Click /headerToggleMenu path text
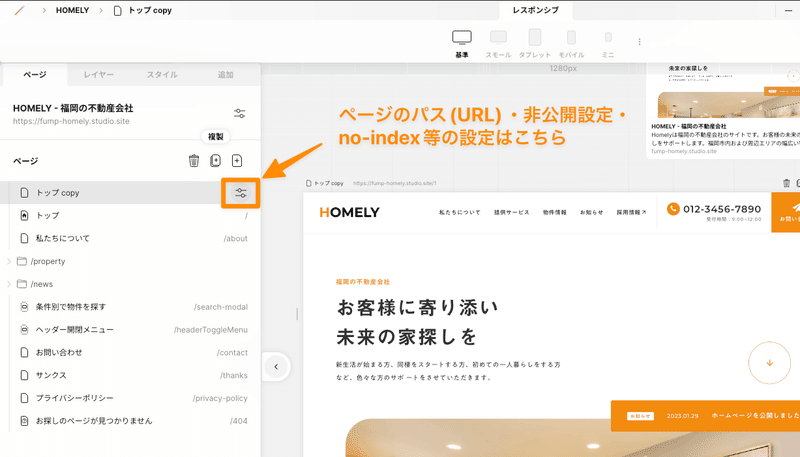The width and height of the screenshot is (800, 457). (211, 330)
